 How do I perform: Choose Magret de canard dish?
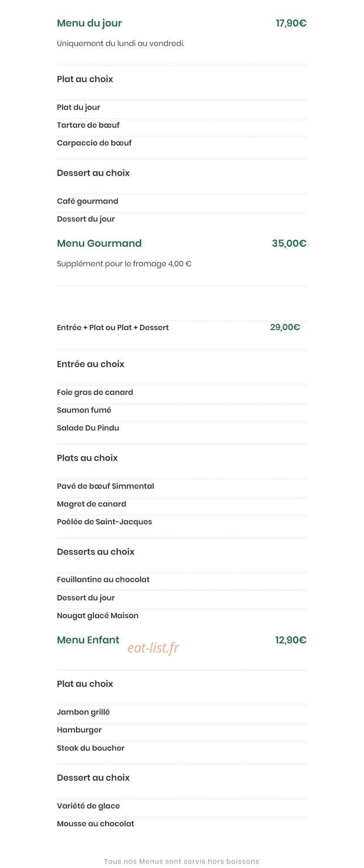(x=92, y=504)
